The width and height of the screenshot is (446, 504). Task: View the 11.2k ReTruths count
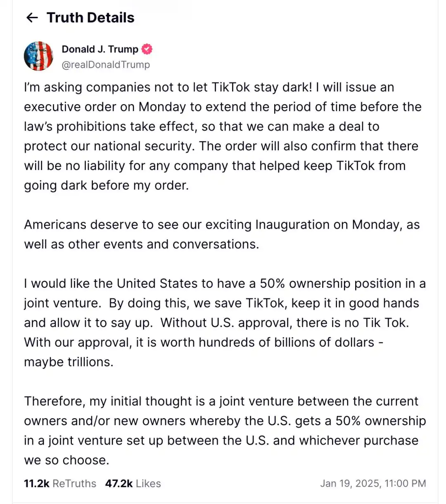36,483
